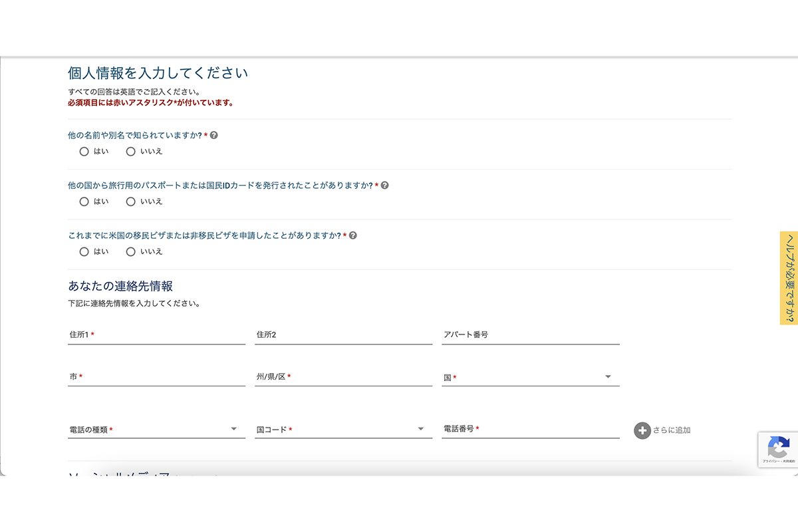Focus the 住所1 address field
This screenshot has width=798, height=532.
point(156,335)
